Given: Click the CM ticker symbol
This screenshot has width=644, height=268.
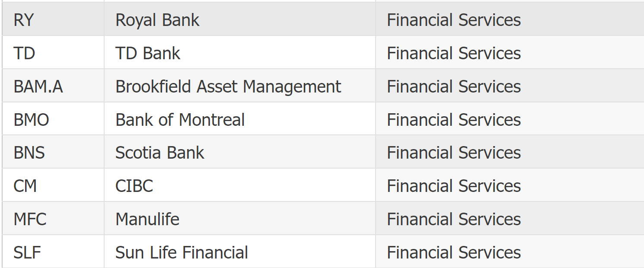Looking at the screenshot, I should point(25,186).
